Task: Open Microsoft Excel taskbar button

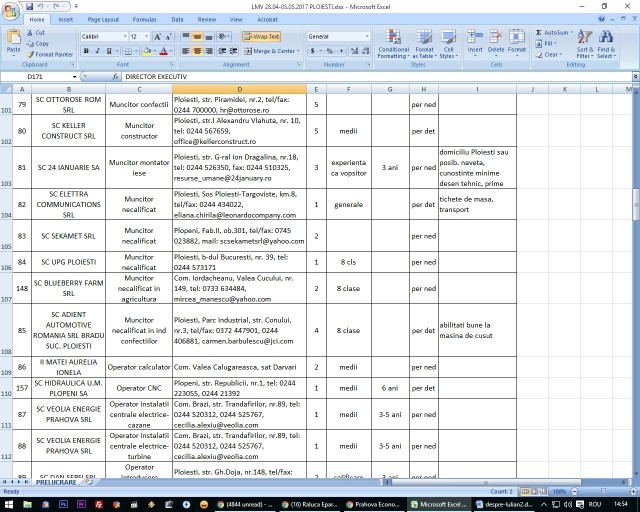Action: click(440, 504)
